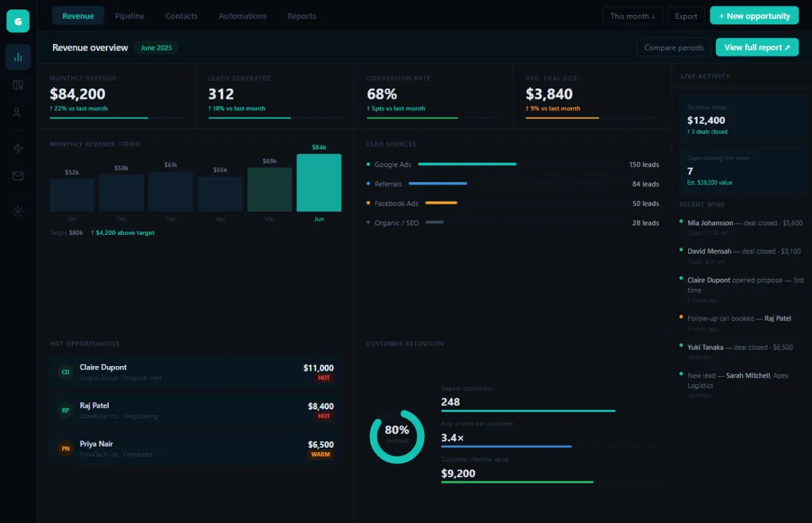Image resolution: width=812 pixels, height=523 pixels.
Task: Select the Raj Patel opportunity name
Action: tap(94, 405)
